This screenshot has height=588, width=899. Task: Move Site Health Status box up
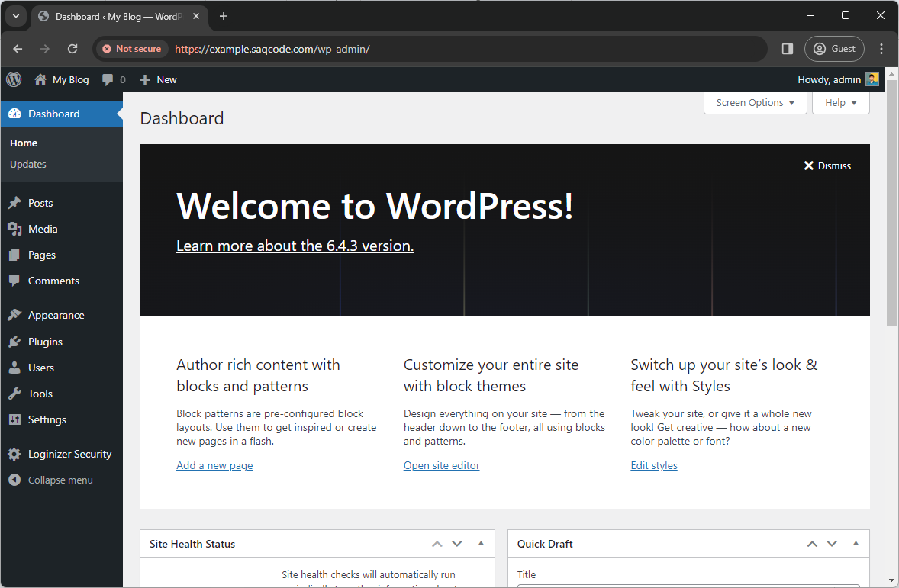[437, 544]
